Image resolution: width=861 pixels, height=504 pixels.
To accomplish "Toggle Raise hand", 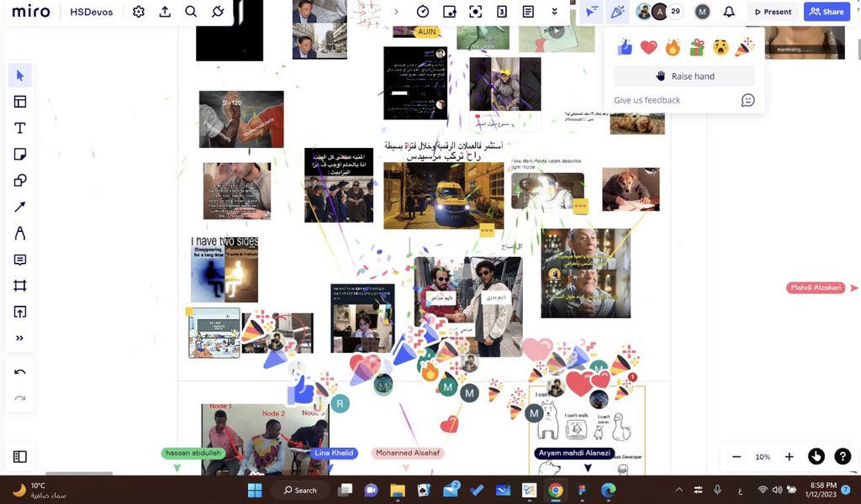I will pos(684,76).
